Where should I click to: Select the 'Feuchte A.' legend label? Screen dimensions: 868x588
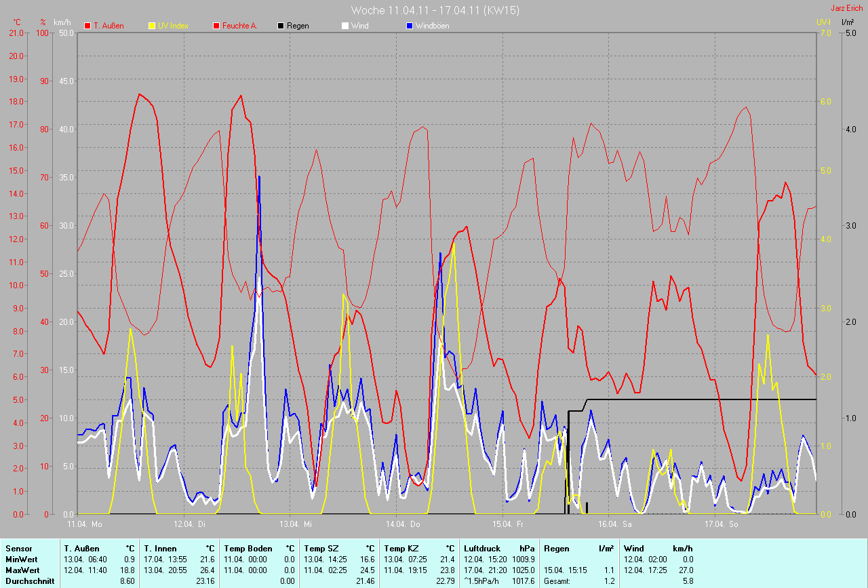(x=239, y=26)
